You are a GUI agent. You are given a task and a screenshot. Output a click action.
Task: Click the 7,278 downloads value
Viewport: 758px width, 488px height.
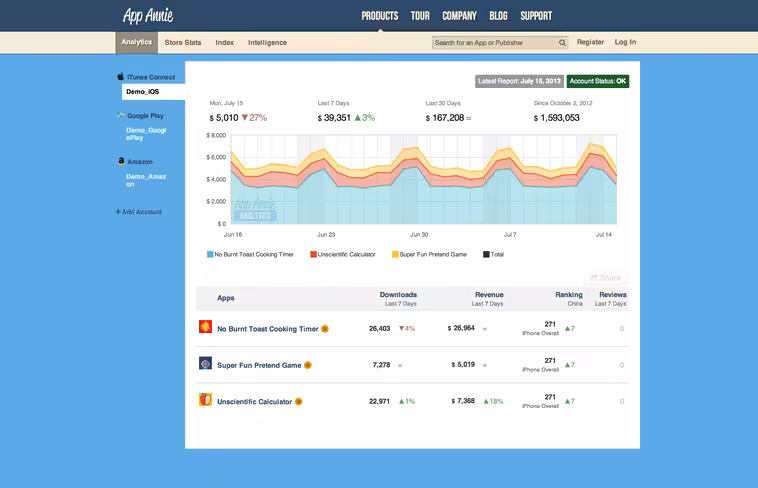pyautogui.click(x=381, y=365)
